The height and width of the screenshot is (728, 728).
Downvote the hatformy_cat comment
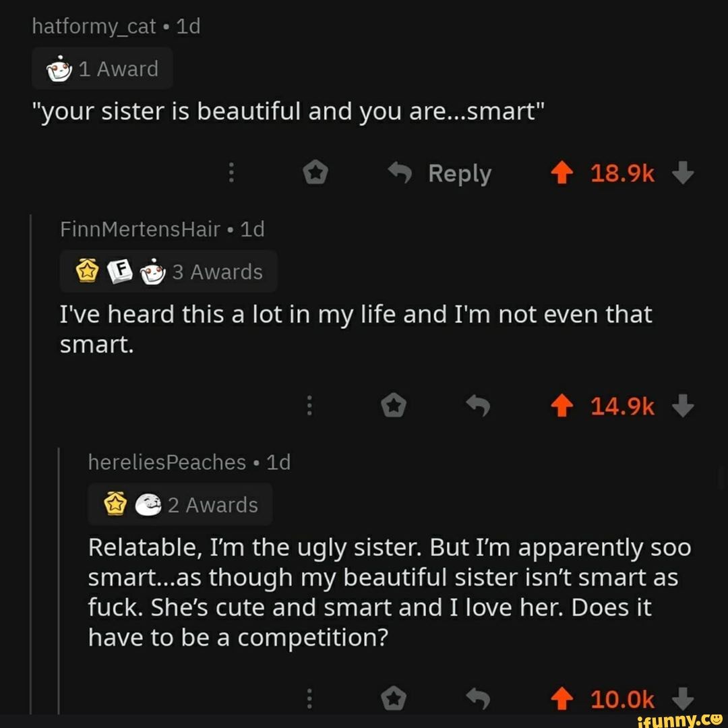683,175
